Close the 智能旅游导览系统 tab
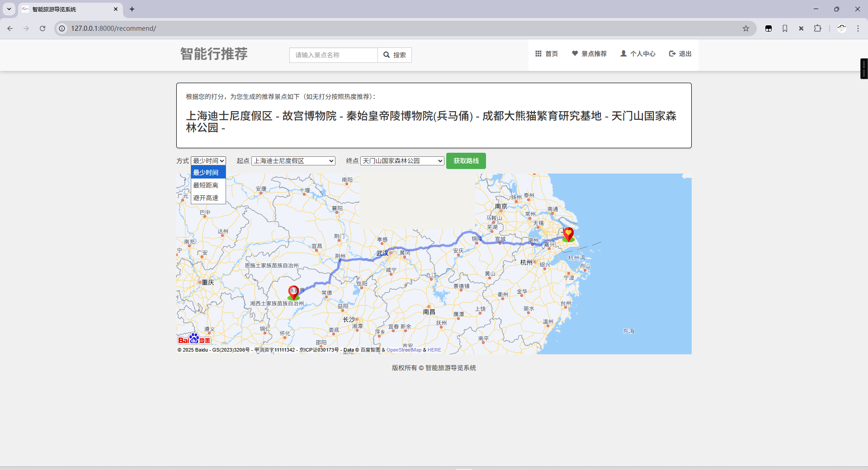Screen dimensions: 868x470 [116, 9]
